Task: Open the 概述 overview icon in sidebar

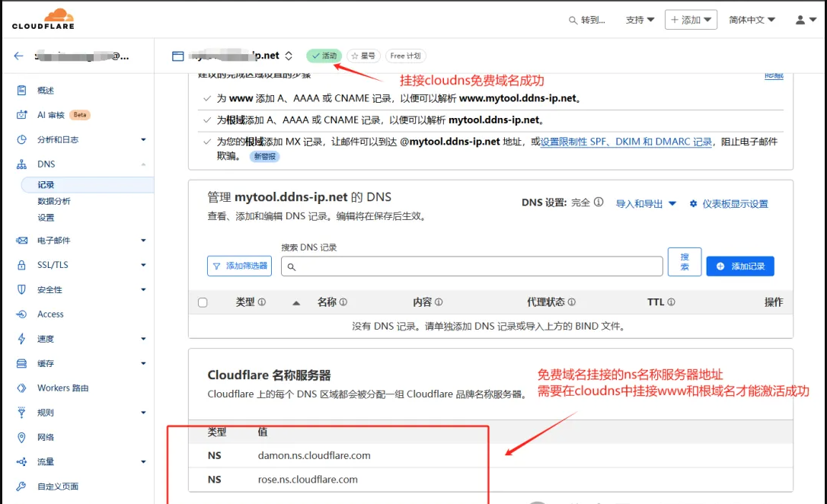Action: 21,90
